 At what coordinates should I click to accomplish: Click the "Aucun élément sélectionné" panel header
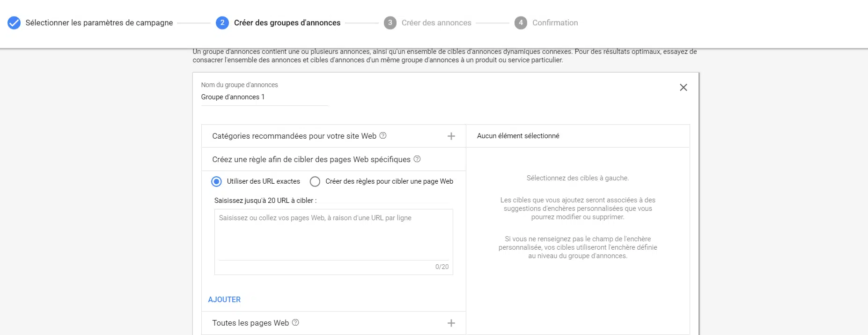pyautogui.click(x=518, y=136)
